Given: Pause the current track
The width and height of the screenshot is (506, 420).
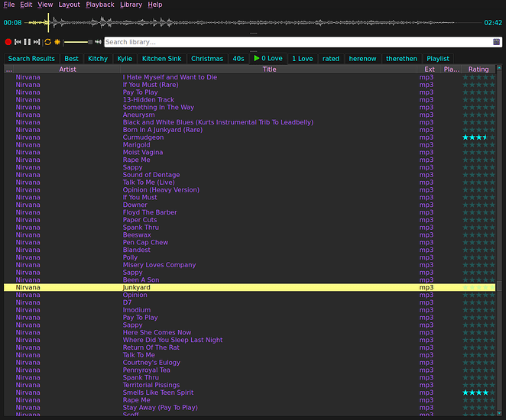Looking at the screenshot, I should point(27,42).
